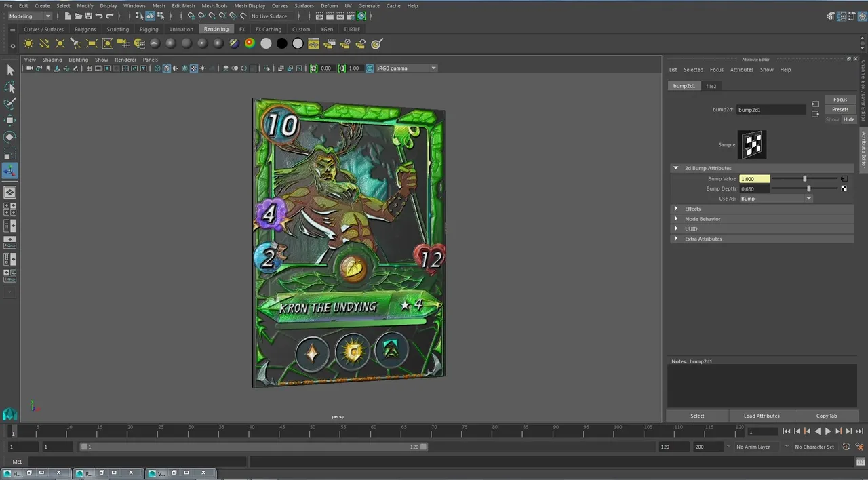Click the layered shader striped sphere icon
The width and height of the screenshot is (868, 480).
tap(234, 43)
